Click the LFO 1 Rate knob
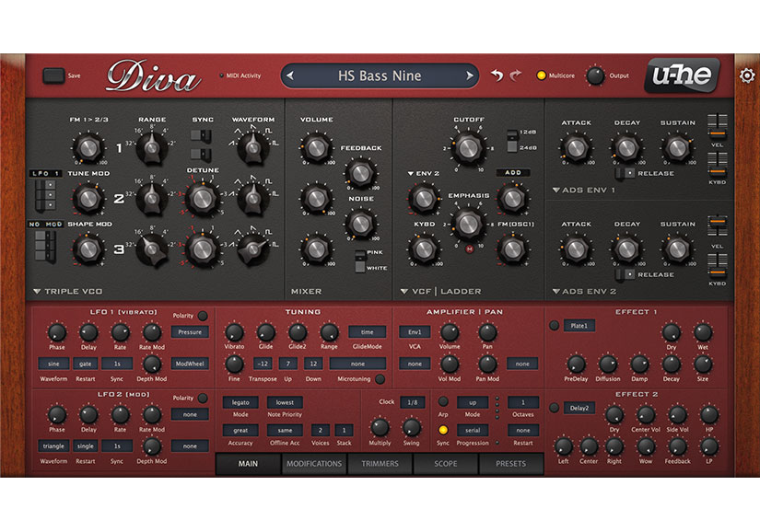The height and width of the screenshot is (532, 760). pyautogui.click(x=120, y=332)
